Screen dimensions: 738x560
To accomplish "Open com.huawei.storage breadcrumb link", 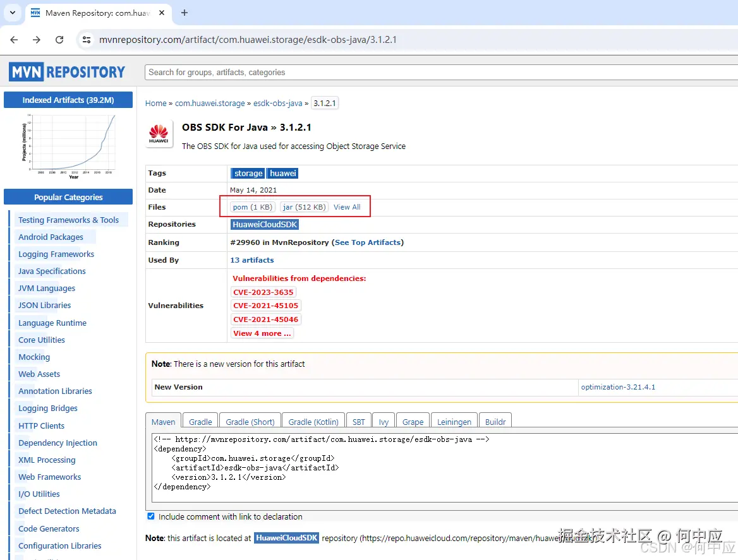I will pyautogui.click(x=210, y=103).
